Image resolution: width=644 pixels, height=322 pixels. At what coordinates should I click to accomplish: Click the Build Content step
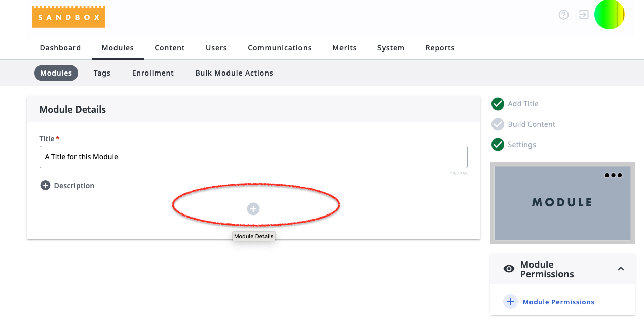tap(532, 124)
